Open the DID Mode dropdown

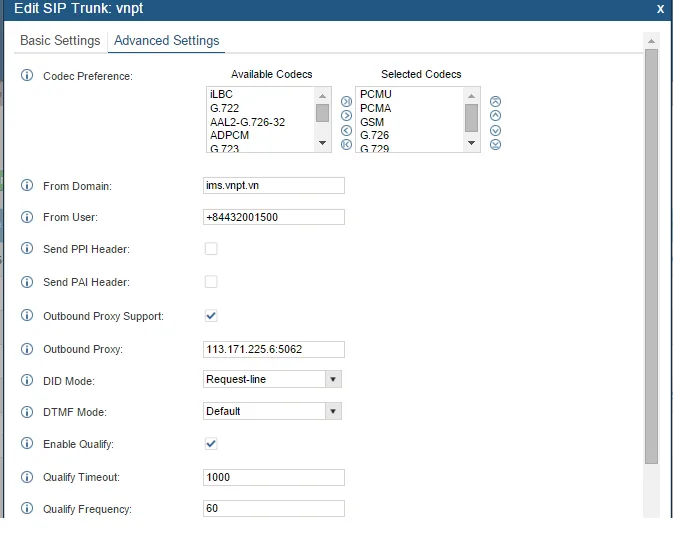272,379
